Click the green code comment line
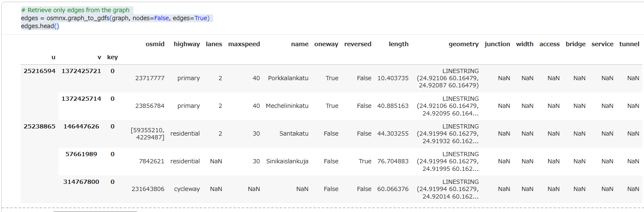 (x=75, y=10)
